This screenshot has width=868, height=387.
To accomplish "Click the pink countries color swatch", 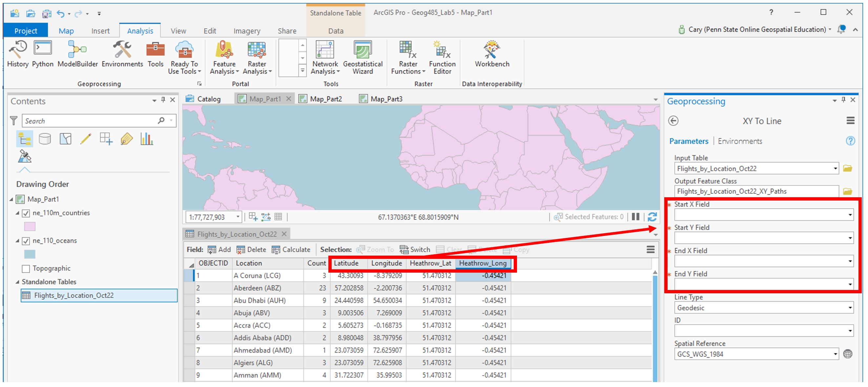I will pyautogui.click(x=29, y=226).
